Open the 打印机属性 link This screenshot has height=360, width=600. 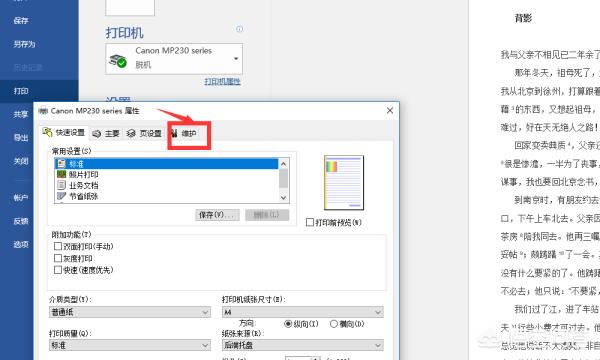(222, 81)
